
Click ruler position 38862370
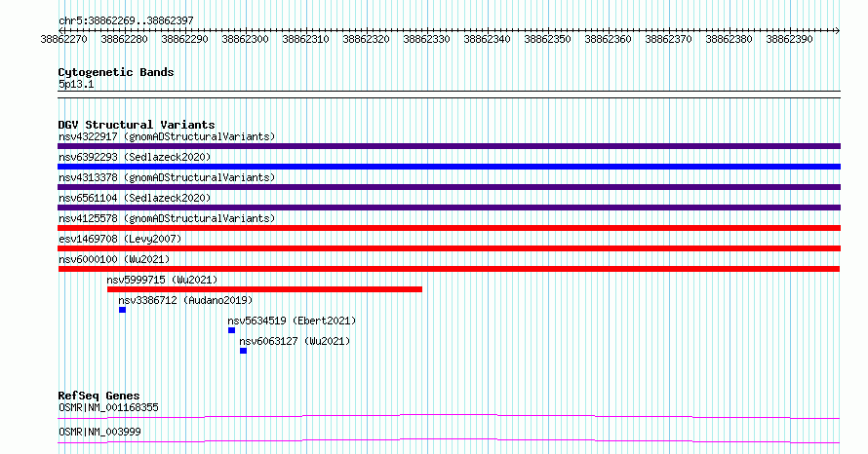668,39
